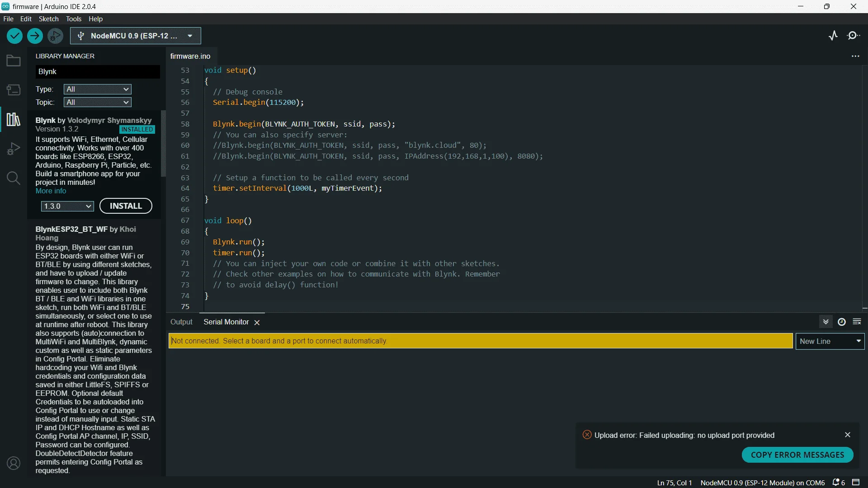Click the LIBRARY MANAGER panel heading
Screen dimensions: 868x488
[65, 56]
